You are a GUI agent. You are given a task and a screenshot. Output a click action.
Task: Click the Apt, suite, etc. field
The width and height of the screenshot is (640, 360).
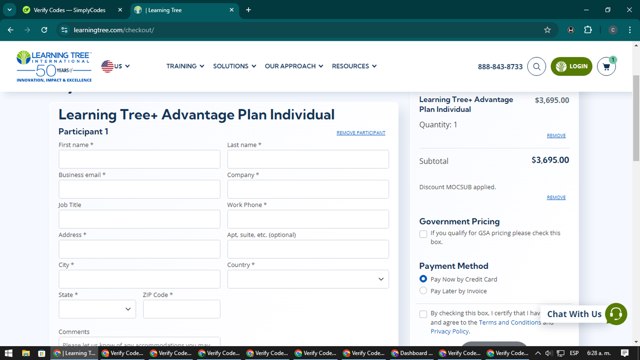point(308,249)
